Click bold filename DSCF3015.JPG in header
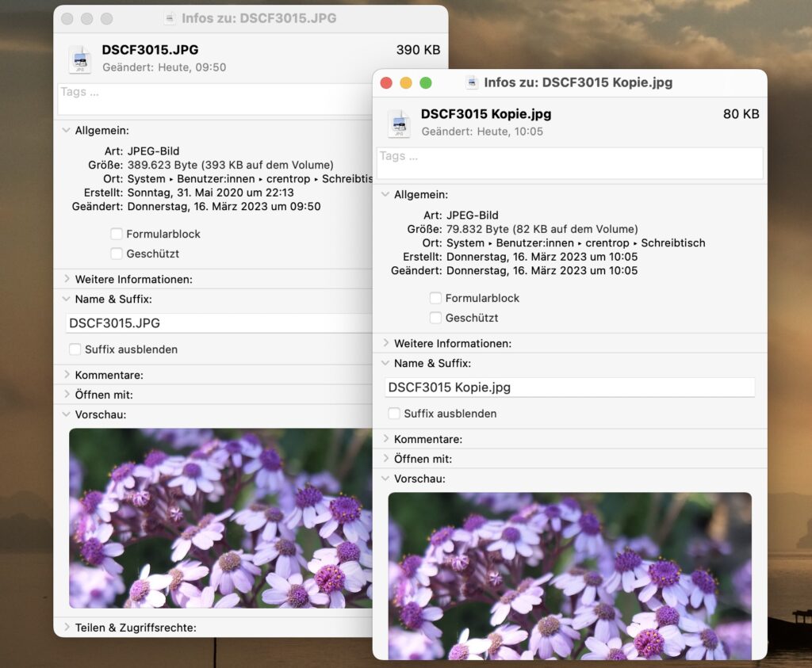Image resolution: width=812 pixels, height=668 pixels. click(x=150, y=50)
